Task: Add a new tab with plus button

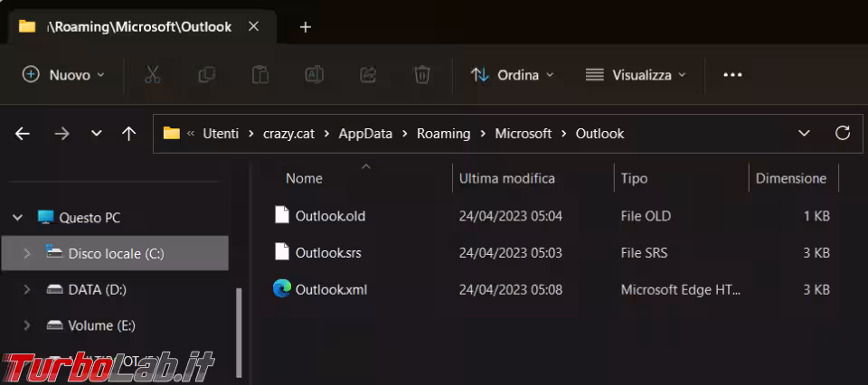Action: point(305,27)
